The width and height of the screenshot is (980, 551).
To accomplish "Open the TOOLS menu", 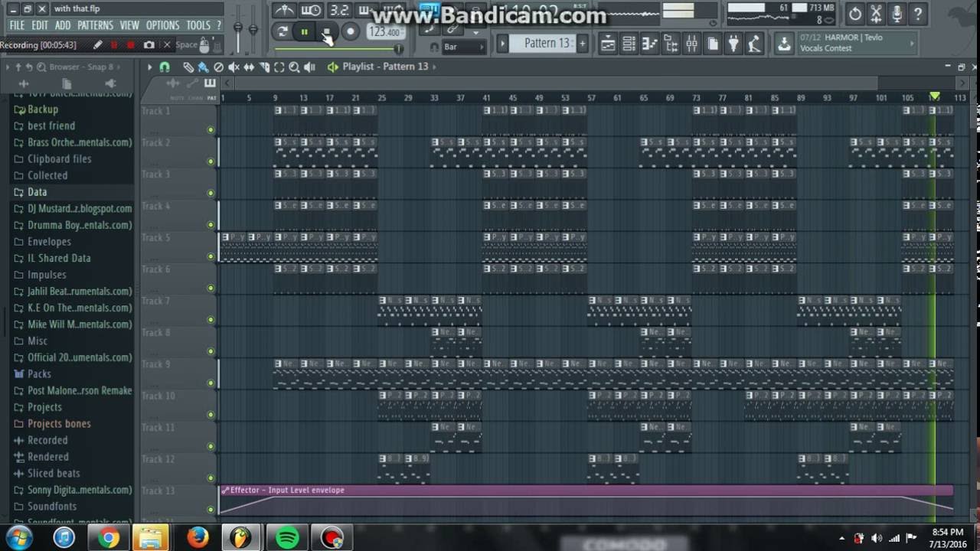I will [x=198, y=25].
